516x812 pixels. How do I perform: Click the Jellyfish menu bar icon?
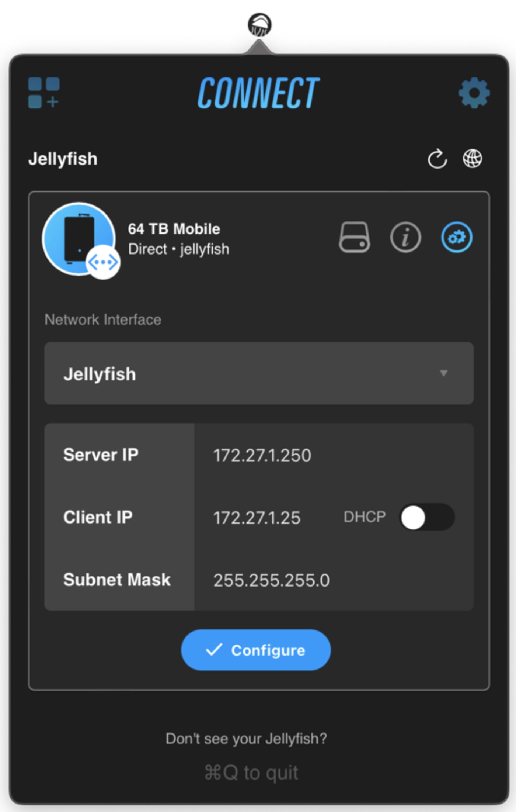(x=259, y=25)
